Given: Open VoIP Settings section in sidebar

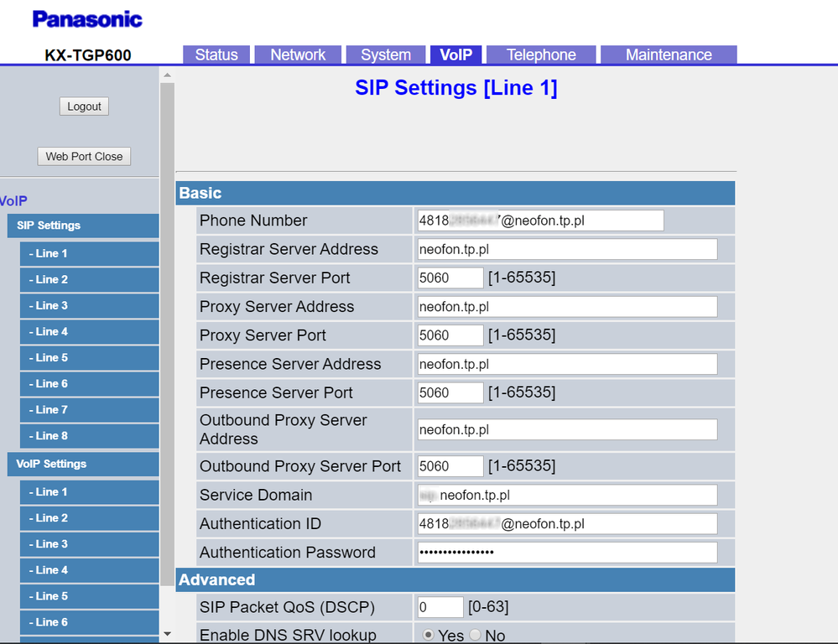Looking at the screenshot, I should 82,464.
